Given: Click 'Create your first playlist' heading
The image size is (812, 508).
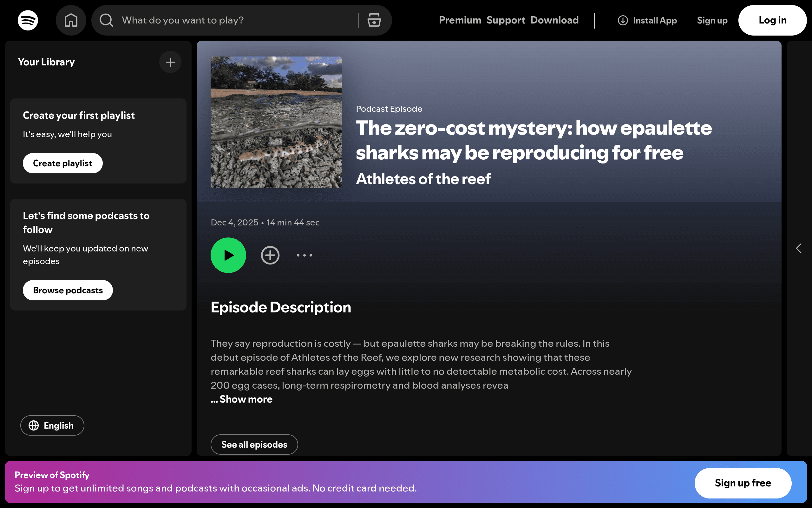Looking at the screenshot, I should [79, 115].
